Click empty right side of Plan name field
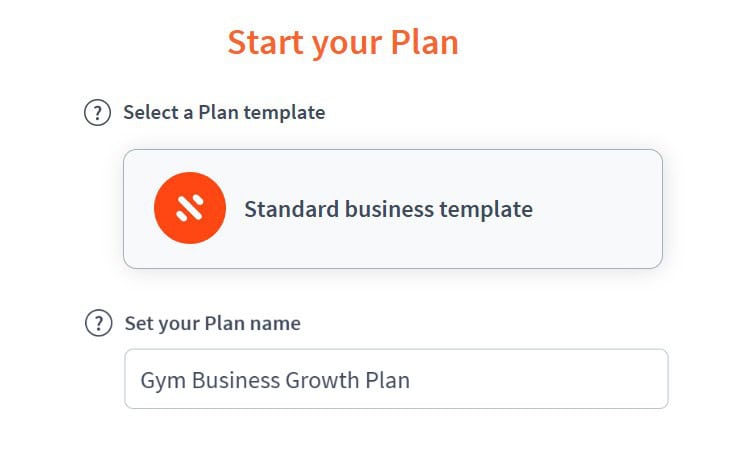730x451 pixels. click(540, 379)
